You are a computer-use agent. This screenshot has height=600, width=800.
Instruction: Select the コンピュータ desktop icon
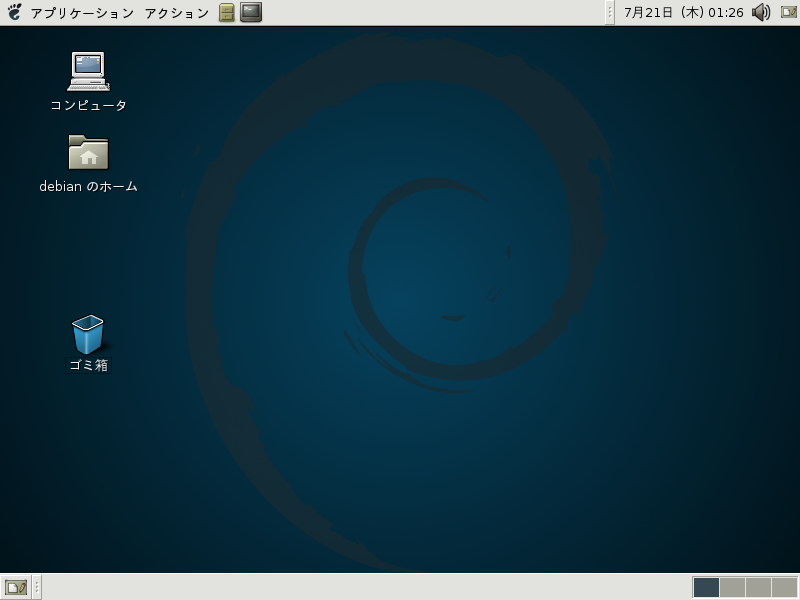click(x=89, y=71)
